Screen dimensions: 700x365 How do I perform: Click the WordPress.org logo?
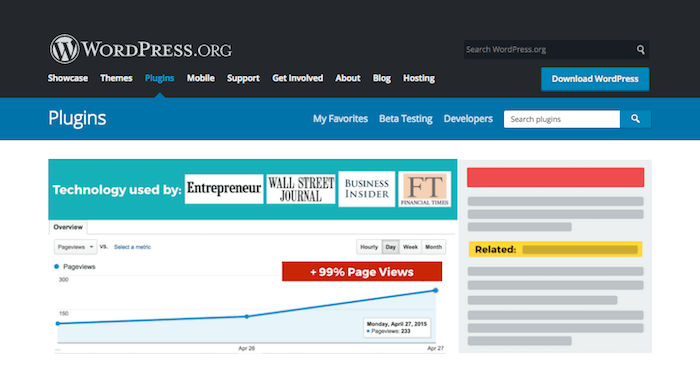click(x=141, y=49)
